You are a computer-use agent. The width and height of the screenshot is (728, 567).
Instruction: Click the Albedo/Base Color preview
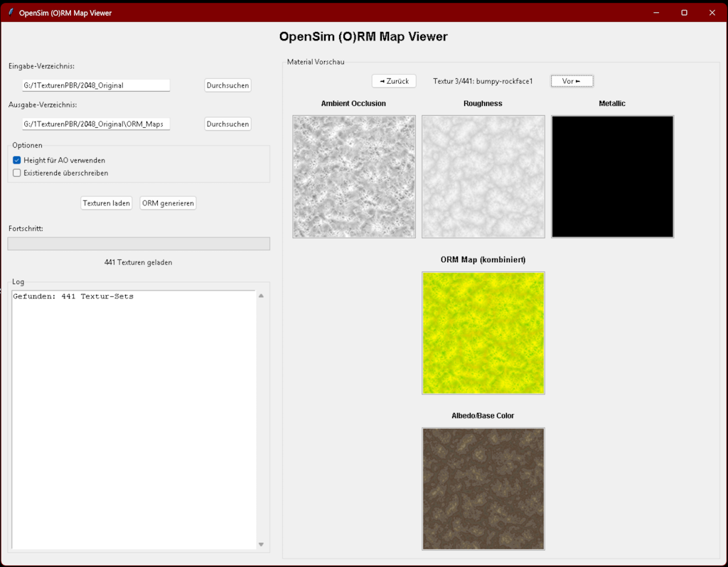(x=483, y=488)
